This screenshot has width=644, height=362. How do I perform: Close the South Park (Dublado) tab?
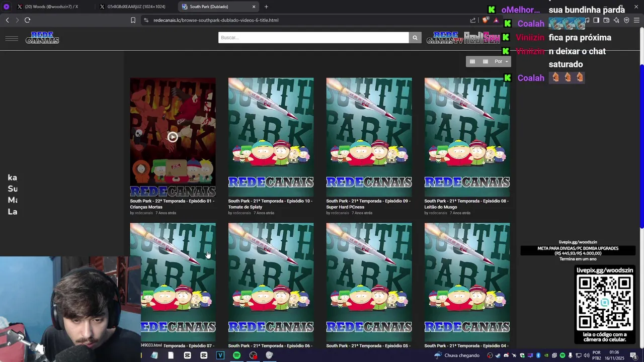(x=254, y=7)
